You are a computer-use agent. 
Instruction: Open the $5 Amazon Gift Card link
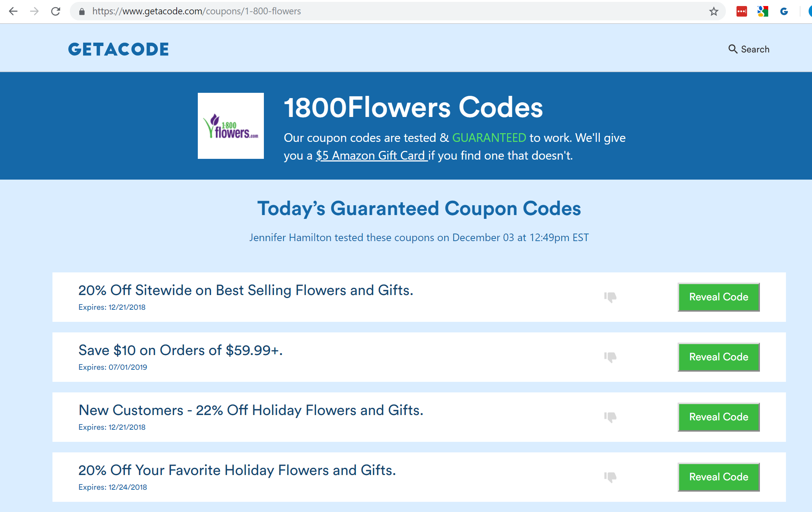pyautogui.click(x=371, y=155)
